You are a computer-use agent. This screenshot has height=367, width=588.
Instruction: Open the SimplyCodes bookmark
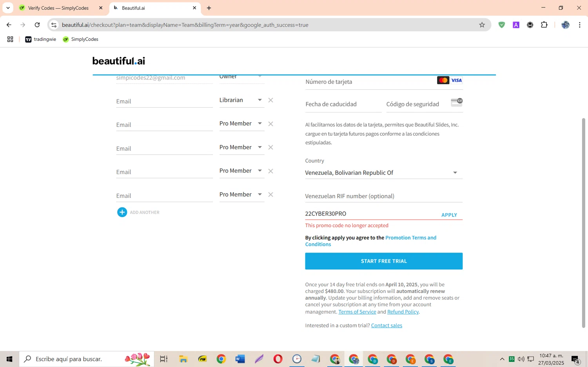point(80,39)
